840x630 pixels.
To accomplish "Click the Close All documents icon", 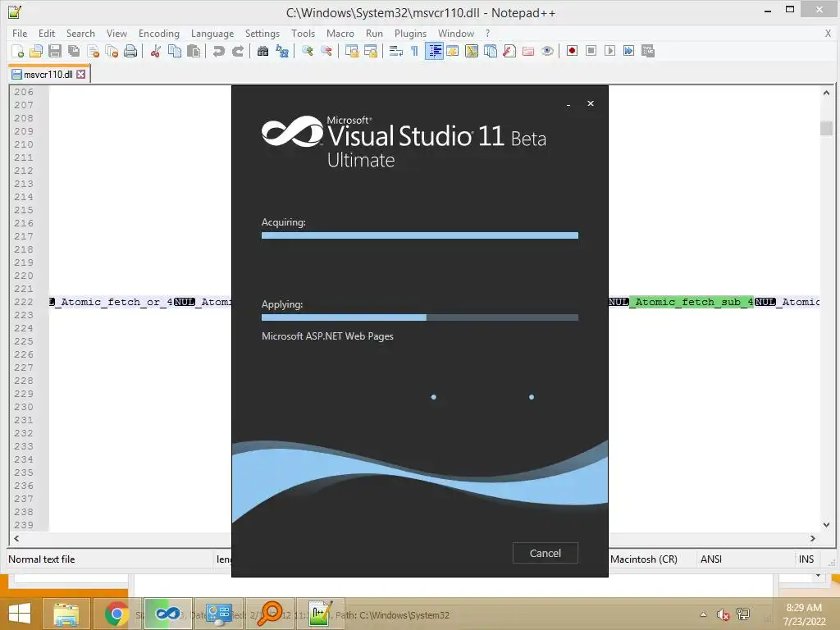I will click(112, 51).
